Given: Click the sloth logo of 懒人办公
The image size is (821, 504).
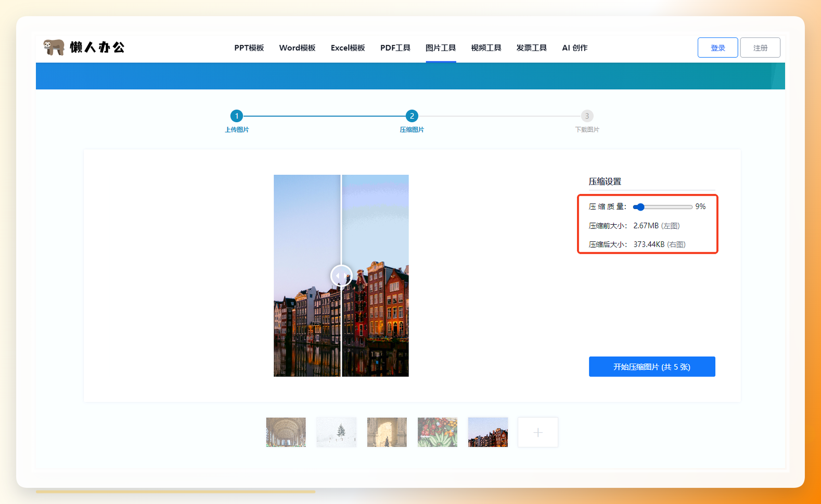Looking at the screenshot, I should point(54,47).
